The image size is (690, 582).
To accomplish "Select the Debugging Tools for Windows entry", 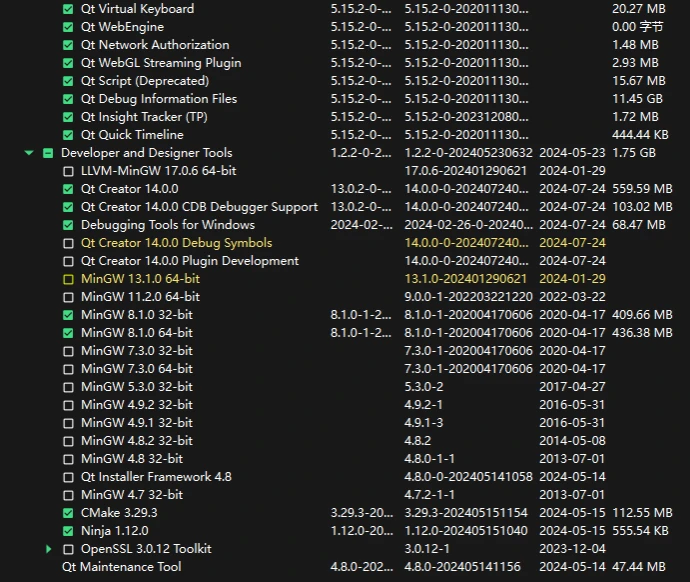I will point(167,225).
